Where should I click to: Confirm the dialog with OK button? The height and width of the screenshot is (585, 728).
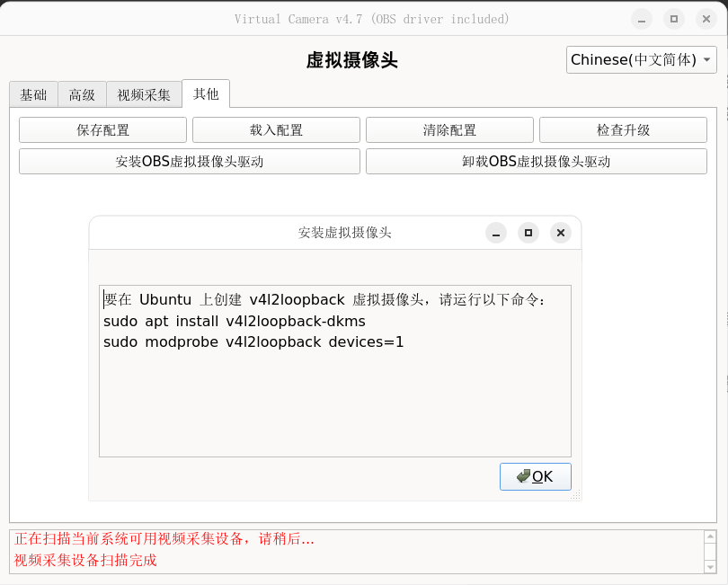(x=536, y=476)
